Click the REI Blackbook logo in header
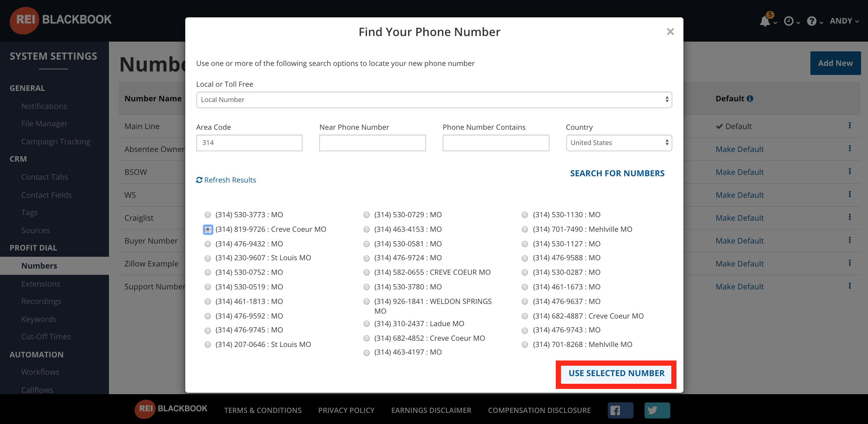This screenshot has width=868, height=424. click(x=61, y=20)
